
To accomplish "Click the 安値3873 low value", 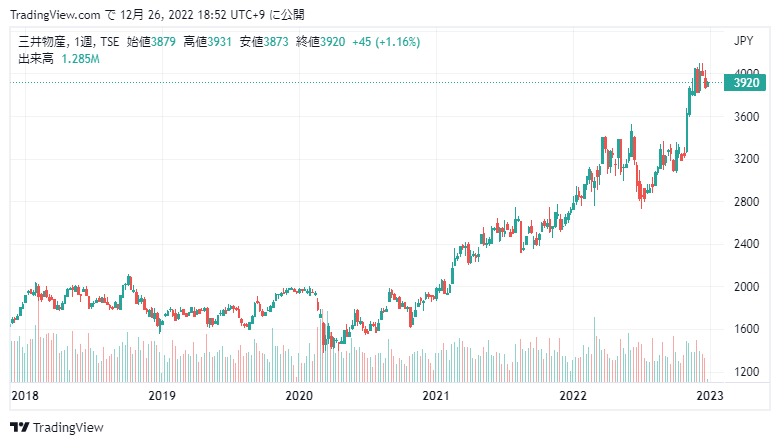I will click(x=264, y=42).
